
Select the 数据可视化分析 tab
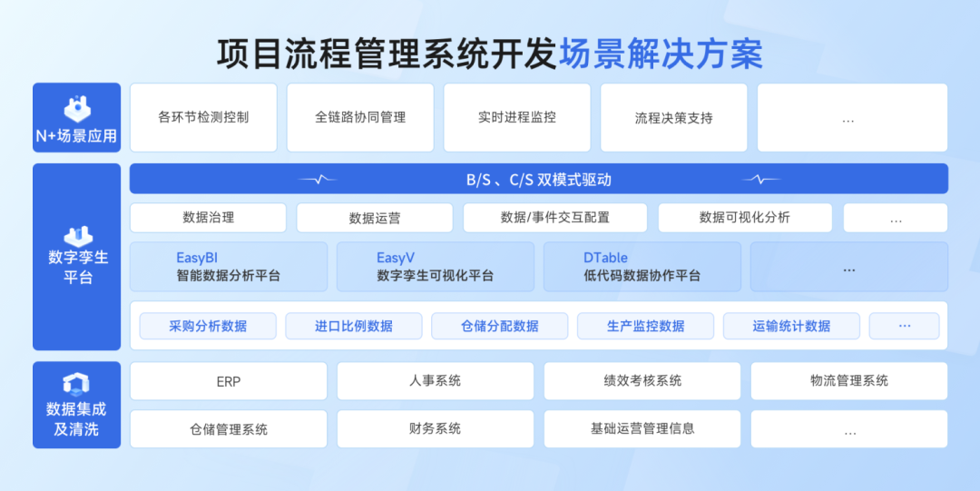click(x=745, y=218)
